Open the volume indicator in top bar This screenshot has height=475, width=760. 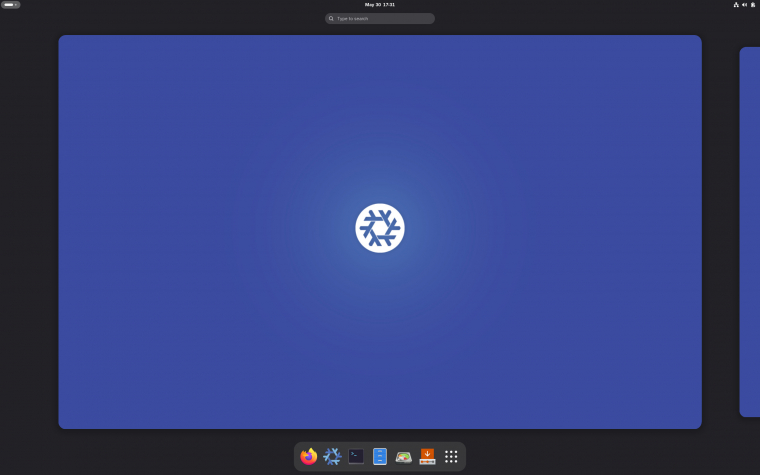[x=744, y=5]
